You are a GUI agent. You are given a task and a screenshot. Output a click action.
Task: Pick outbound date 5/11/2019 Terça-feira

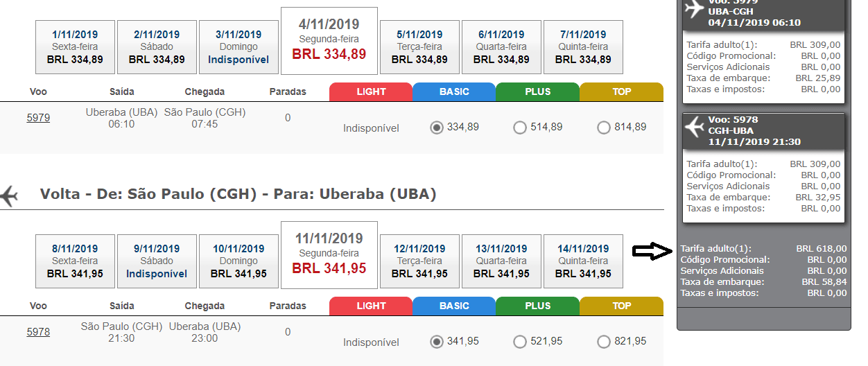click(420, 47)
